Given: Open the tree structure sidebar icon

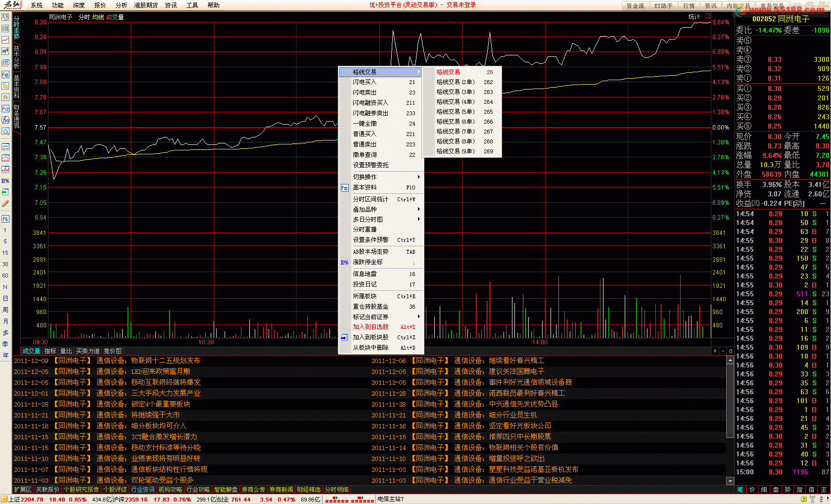Looking at the screenshot, I should point(5,86).
